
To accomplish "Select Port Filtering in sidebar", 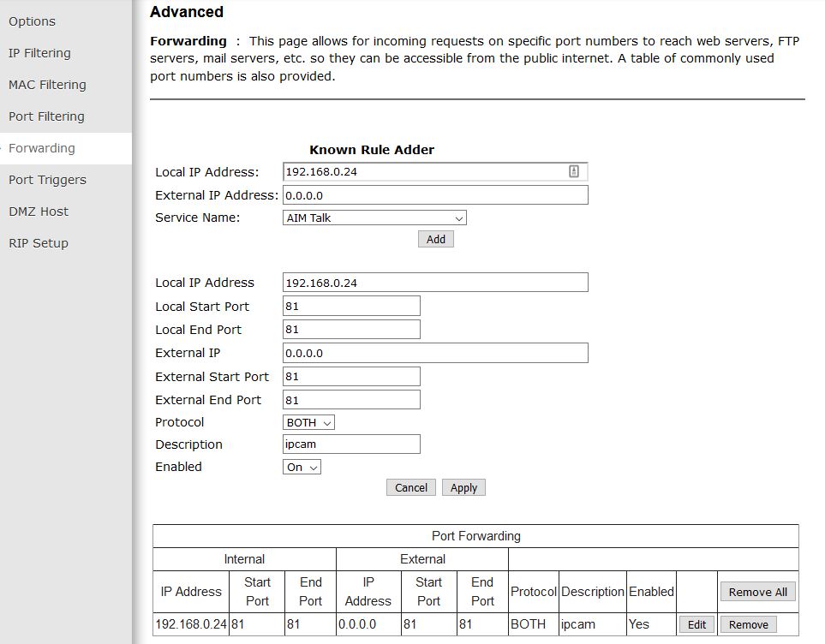I will pos(46,116).
